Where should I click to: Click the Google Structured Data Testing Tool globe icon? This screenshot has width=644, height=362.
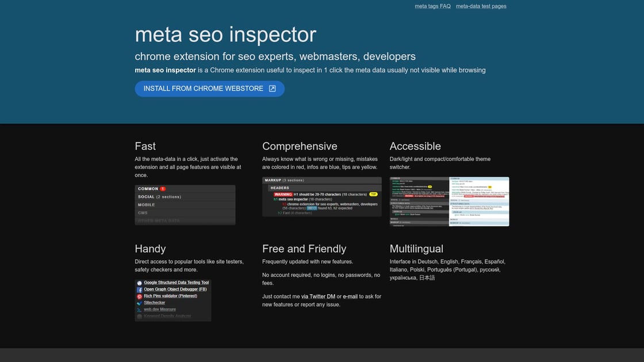coord(139,283)
